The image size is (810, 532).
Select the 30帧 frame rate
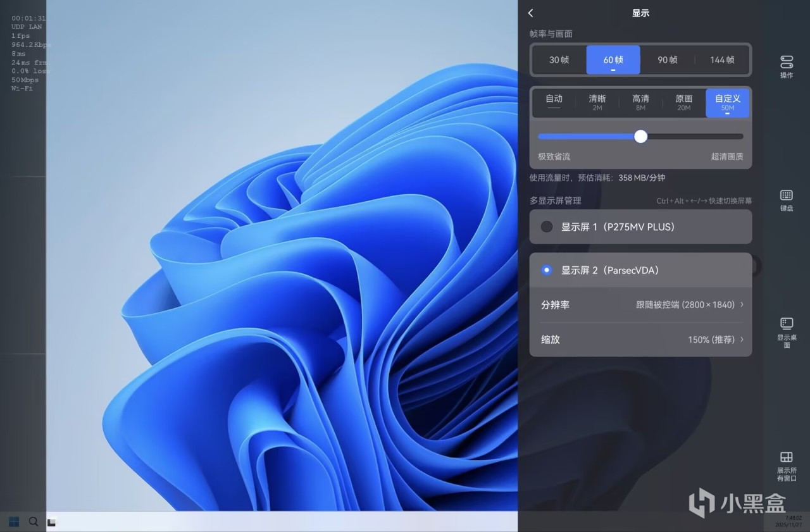tap(559, 60)
